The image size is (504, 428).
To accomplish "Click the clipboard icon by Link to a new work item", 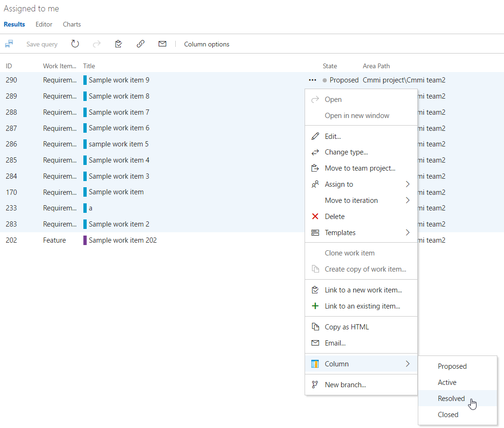I will 315,290.
